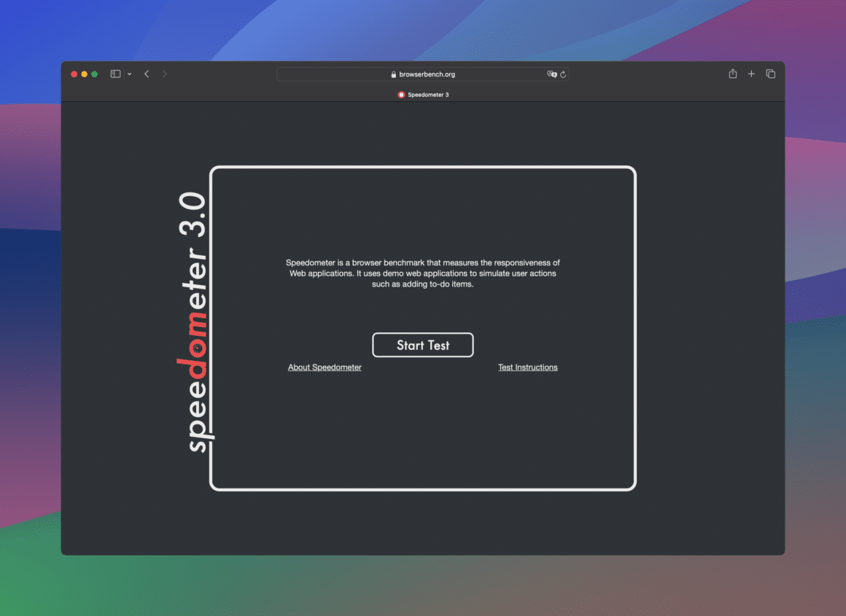Click the forward navigation arrow
The width and height of the screenshot is (846, 616).
pos(165,74)
